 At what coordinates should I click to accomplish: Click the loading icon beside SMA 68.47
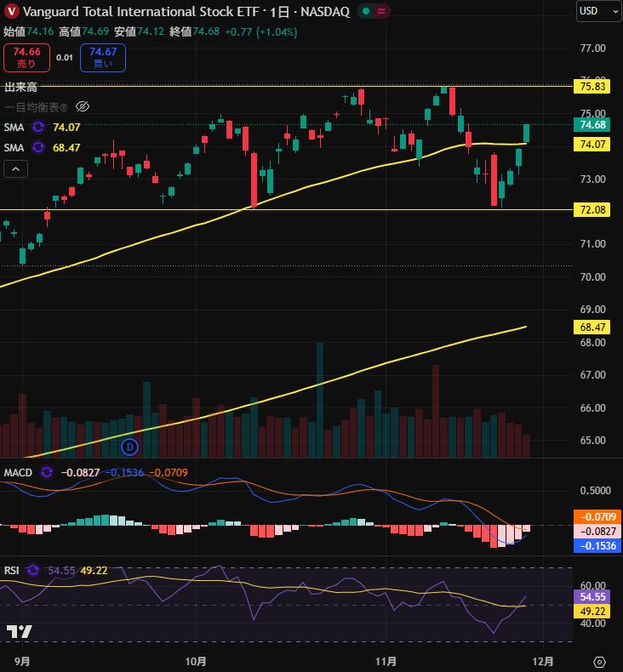coord(38,147)
